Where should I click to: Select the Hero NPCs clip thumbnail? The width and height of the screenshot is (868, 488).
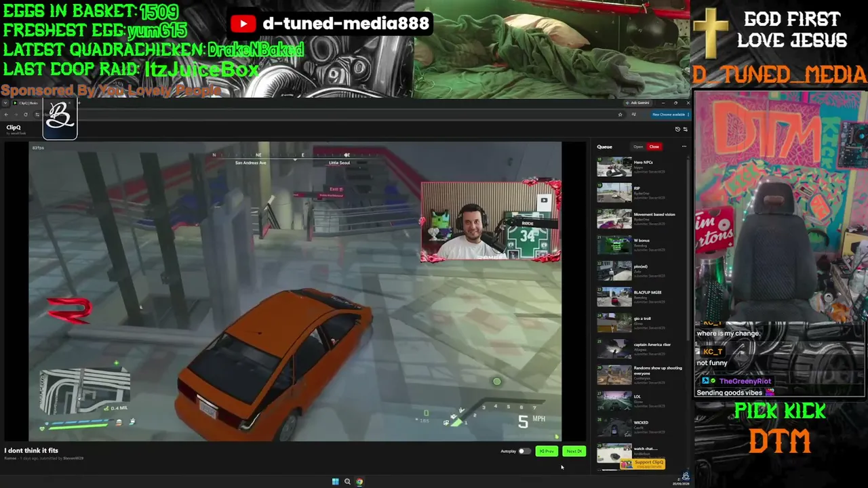point(614,167)
